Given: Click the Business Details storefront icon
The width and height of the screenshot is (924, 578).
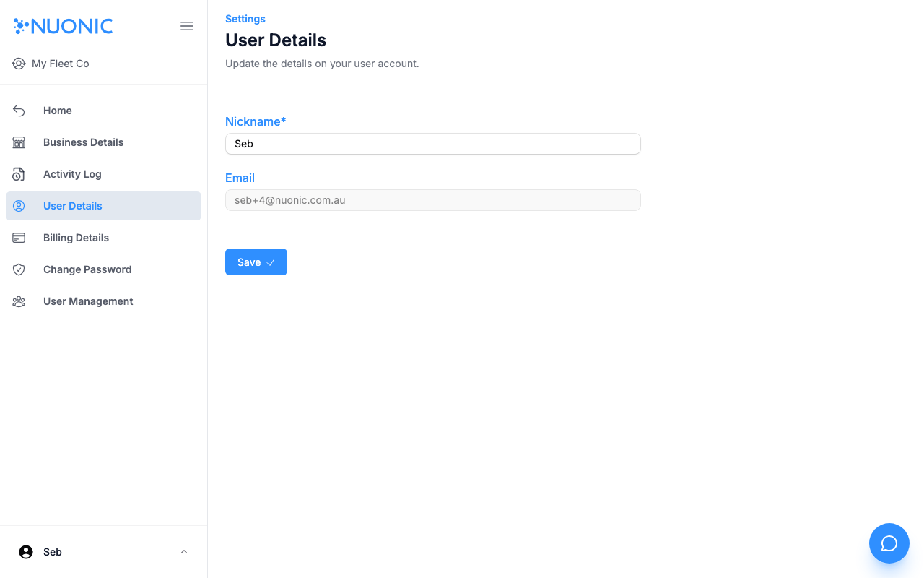Looking at the screenshot, I should click(19, 142).
